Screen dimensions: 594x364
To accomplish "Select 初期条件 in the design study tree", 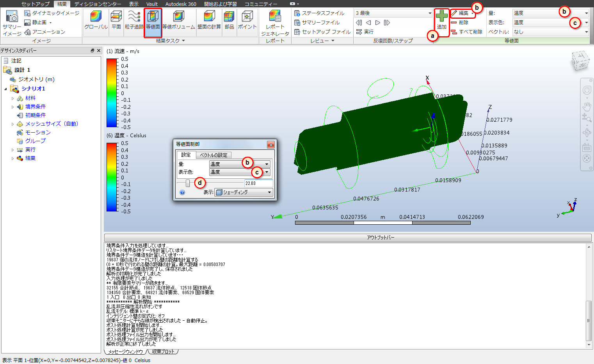I will [36, 115].
